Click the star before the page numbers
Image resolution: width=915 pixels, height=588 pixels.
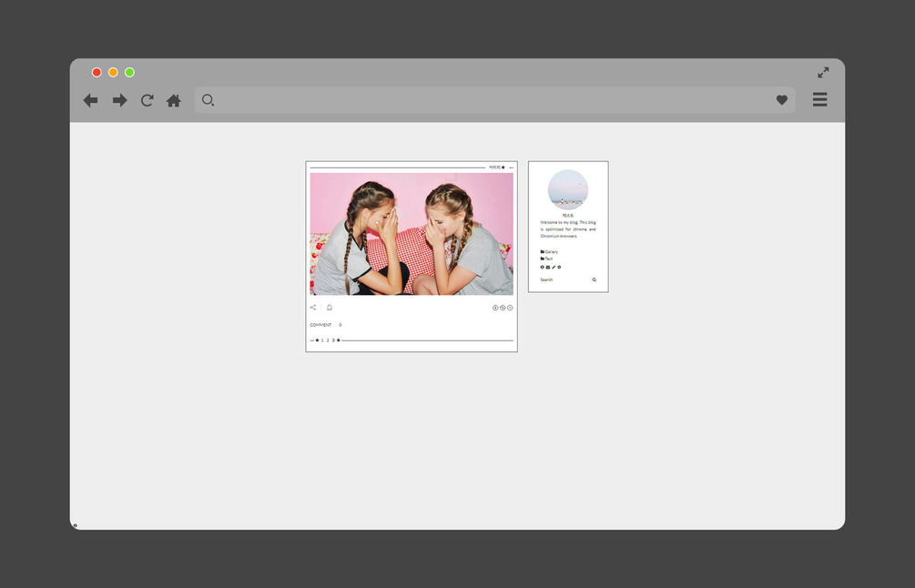317,340
